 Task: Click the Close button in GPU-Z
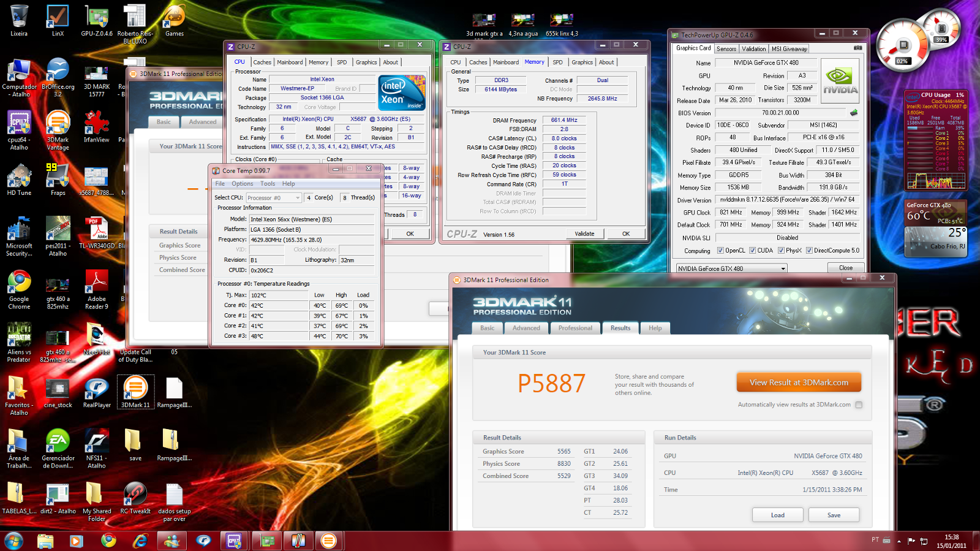[845, 268]
